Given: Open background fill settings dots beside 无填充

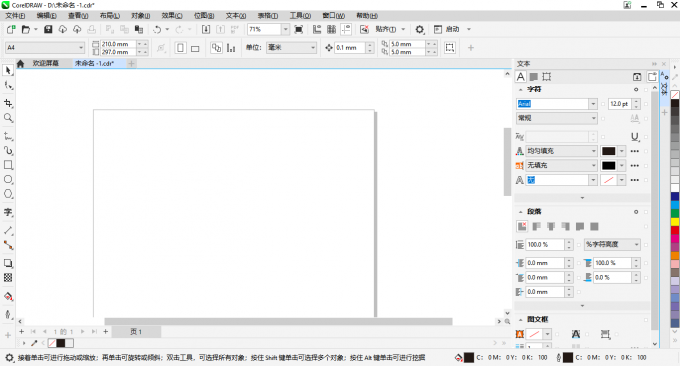Looking at the screenshot, I should tap(634, 165).
